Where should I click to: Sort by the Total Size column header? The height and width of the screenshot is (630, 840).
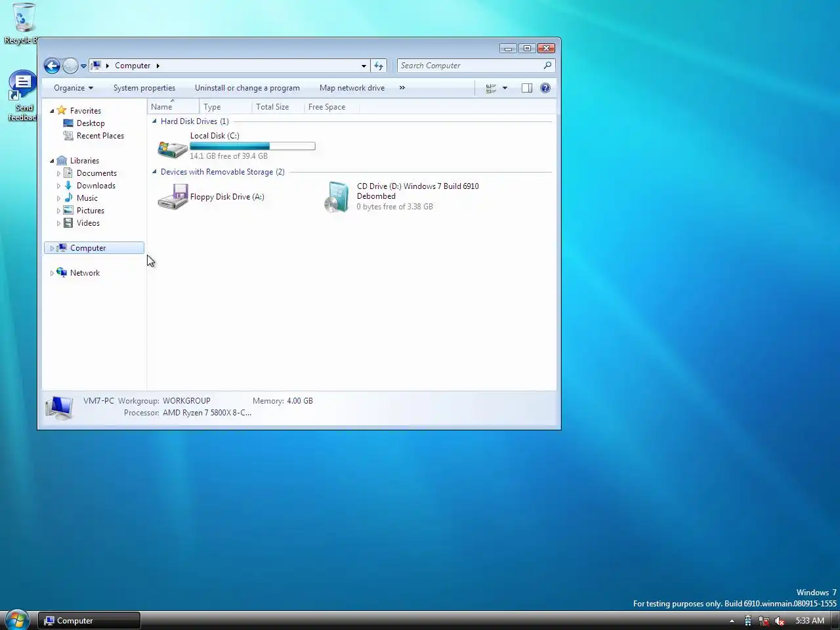coord(278,107)
